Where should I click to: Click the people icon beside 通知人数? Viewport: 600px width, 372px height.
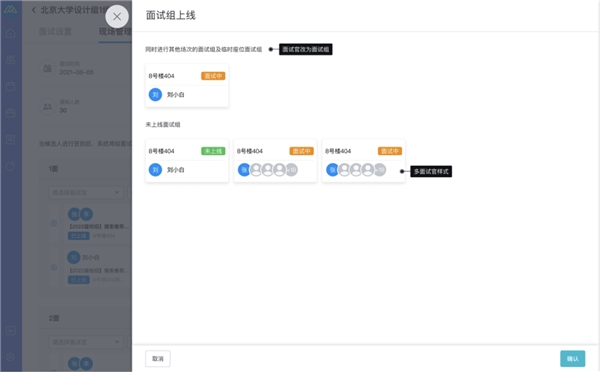[x=47, y=106]
